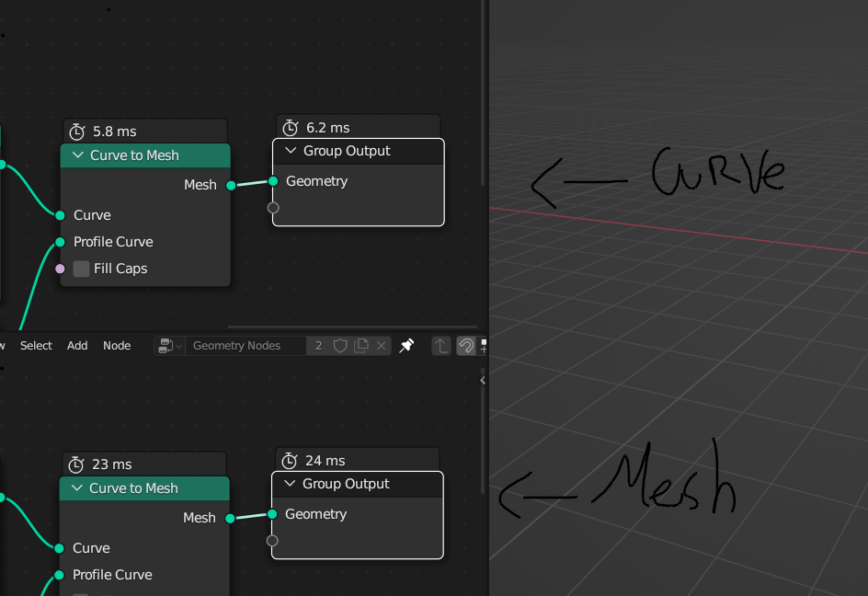
Task: Click Curve input socket on bottom node
Action: 59,548
